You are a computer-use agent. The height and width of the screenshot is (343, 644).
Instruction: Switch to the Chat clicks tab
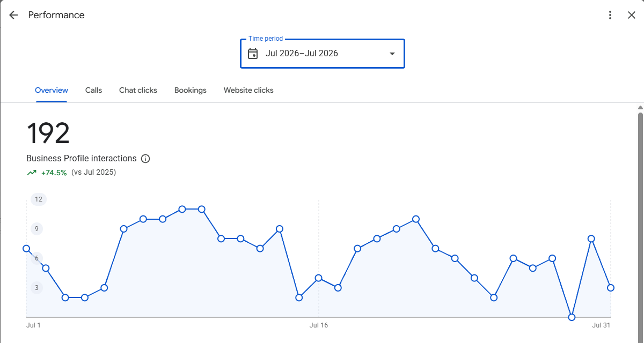(138, 90)
